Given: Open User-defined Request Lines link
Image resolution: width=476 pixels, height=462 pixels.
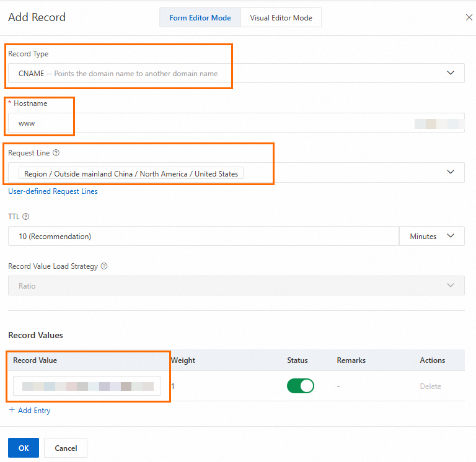Looking at the screenshot, I should pos(53,191).
